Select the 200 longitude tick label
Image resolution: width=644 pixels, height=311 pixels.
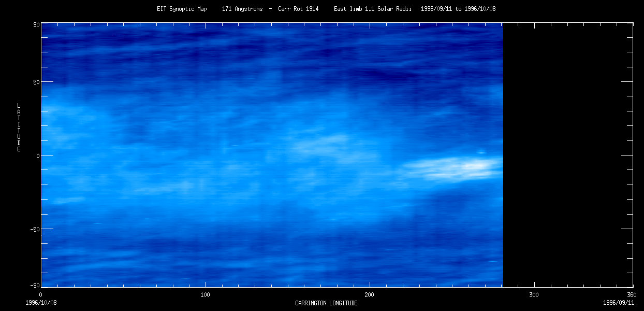pyautogui.click(x=370, y=295)
